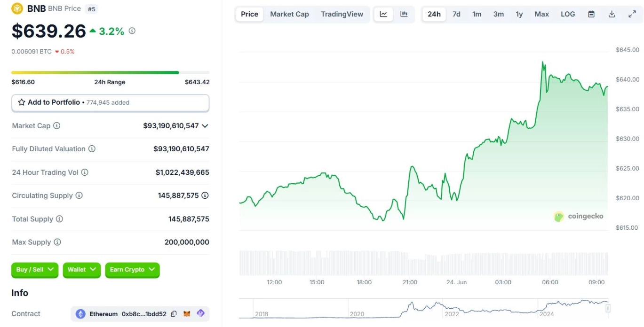
Task: Open the TradingView tab
Action: coord(342,14)
